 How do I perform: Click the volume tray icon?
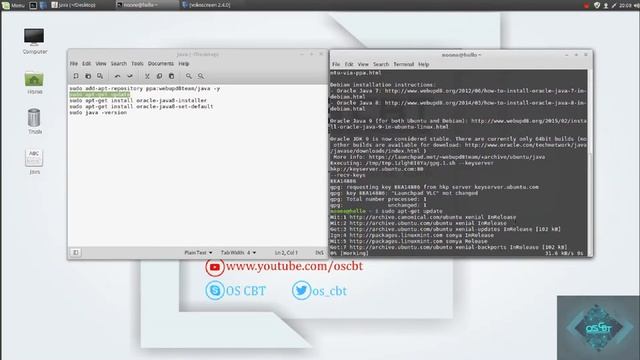637,5
